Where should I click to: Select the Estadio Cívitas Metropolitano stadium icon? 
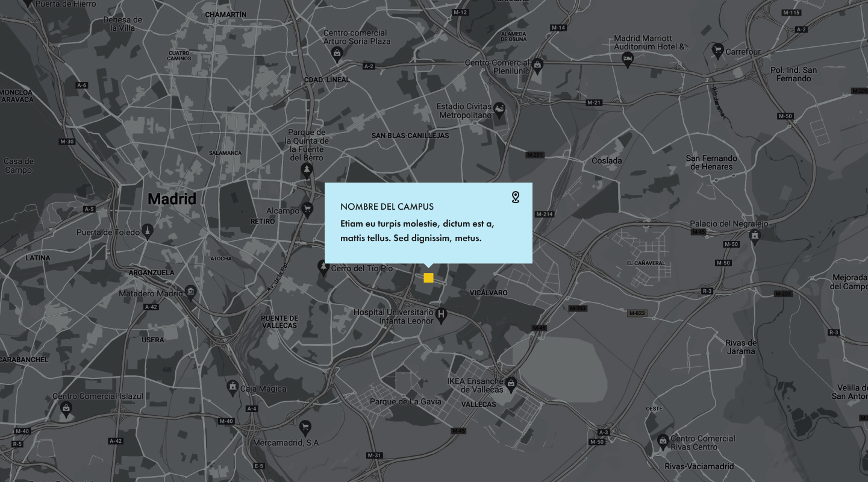pos(499,109)
